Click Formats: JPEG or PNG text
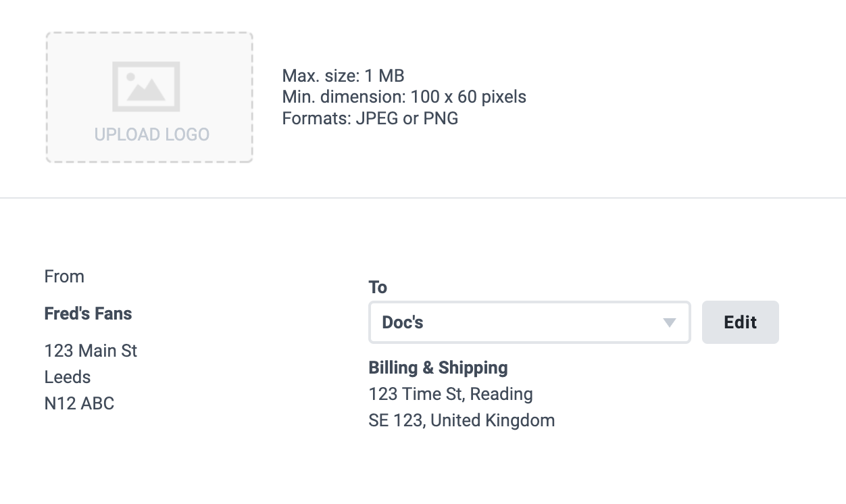This screenshot has height=504, width=846. pyautogui.click(x=370, y=118)
